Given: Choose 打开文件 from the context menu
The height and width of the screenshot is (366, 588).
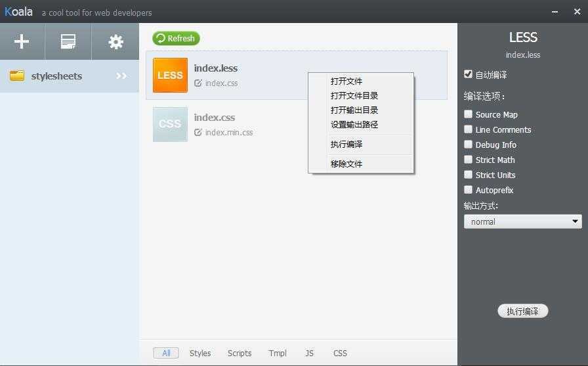Looking at the screenshot, I should [361, 81].
